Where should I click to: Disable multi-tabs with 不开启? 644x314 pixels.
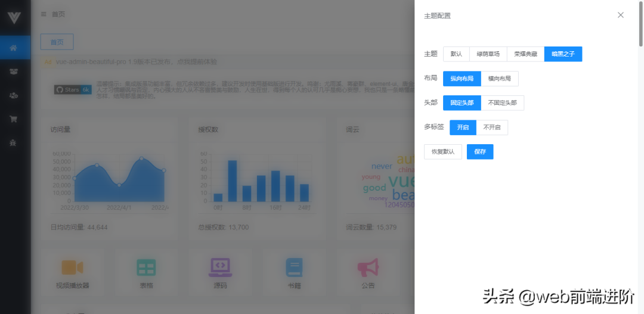coord(492,128)
